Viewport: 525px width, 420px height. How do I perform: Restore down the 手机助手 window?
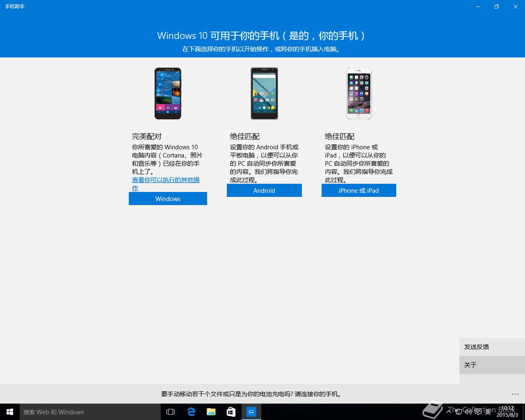497,7
